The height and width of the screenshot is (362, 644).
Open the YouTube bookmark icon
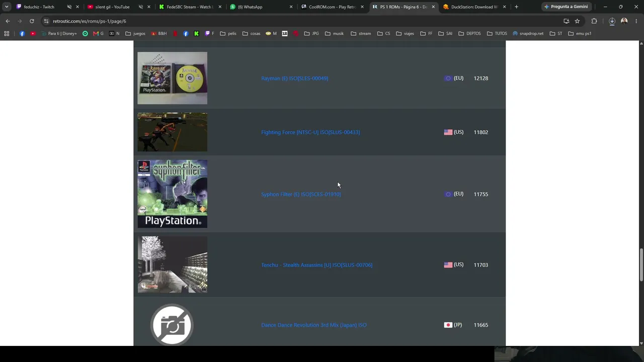(x=33, y=34)
